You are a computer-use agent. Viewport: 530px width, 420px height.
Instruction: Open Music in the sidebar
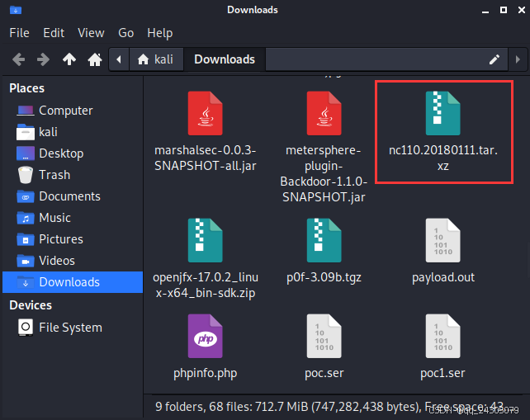[x=73, y=218]
